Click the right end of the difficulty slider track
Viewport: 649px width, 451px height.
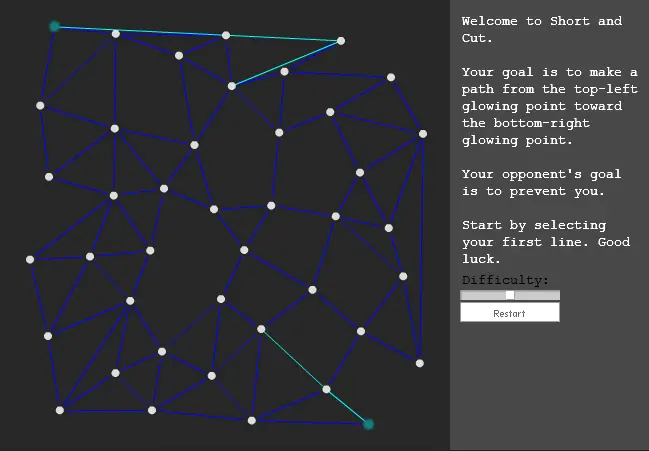point(557,295)
